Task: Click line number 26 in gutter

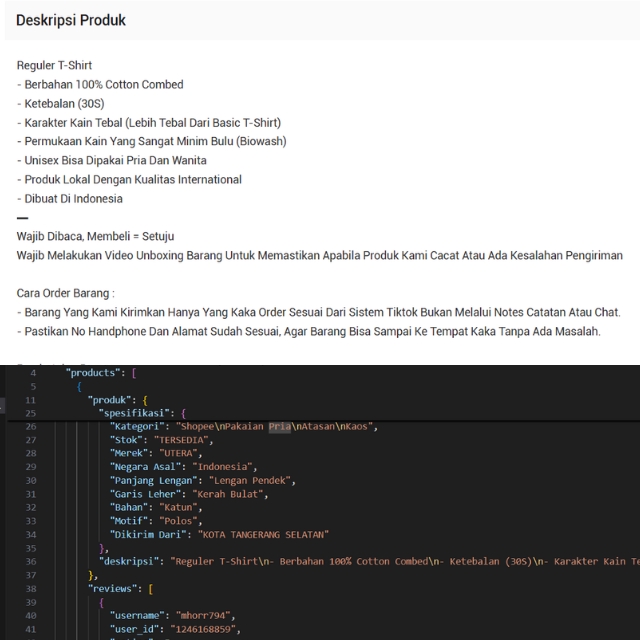Action: (x=31, y=427)
